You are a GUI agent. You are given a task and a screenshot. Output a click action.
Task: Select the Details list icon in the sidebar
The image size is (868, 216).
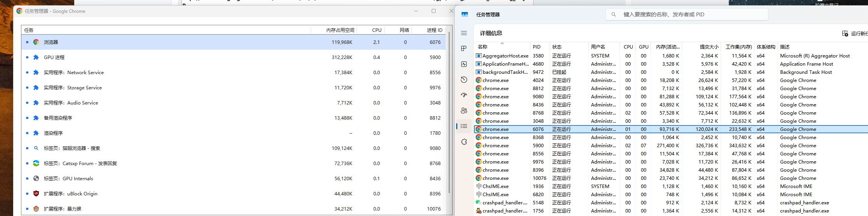point(464,126)
